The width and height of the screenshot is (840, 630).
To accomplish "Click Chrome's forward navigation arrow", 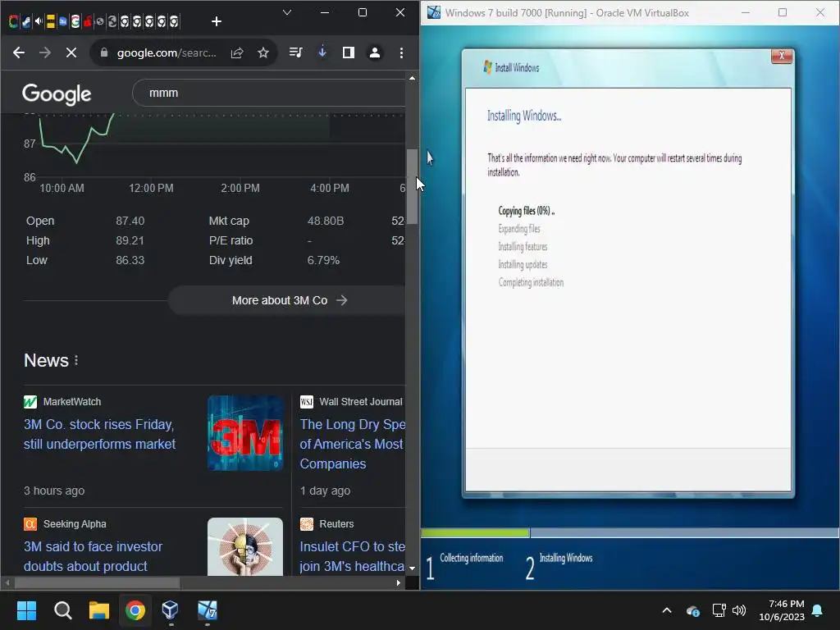I will 45,52.
